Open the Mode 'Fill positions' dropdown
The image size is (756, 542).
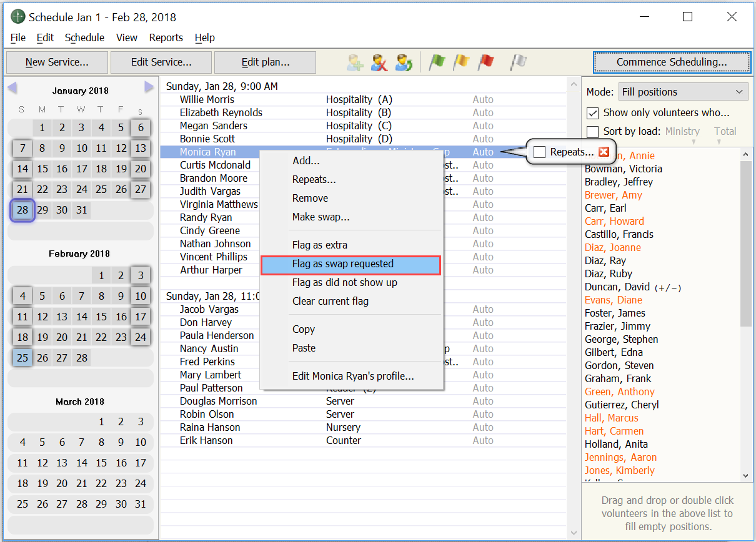tap(683, 92)
